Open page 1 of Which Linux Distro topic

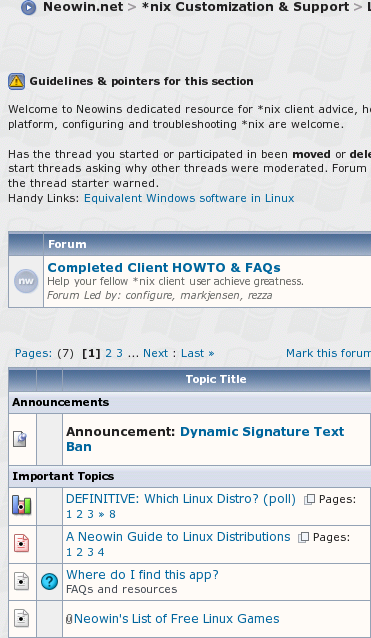(x=69, y=514)
